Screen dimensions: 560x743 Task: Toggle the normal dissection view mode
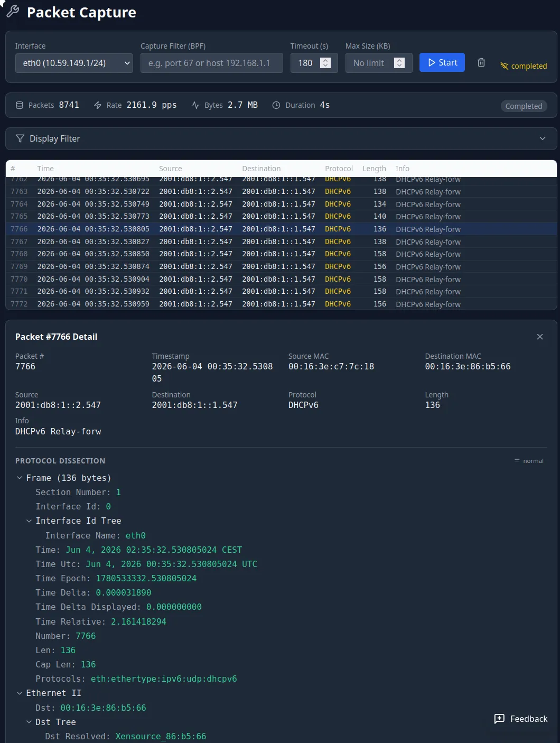[x=529, y=461]
